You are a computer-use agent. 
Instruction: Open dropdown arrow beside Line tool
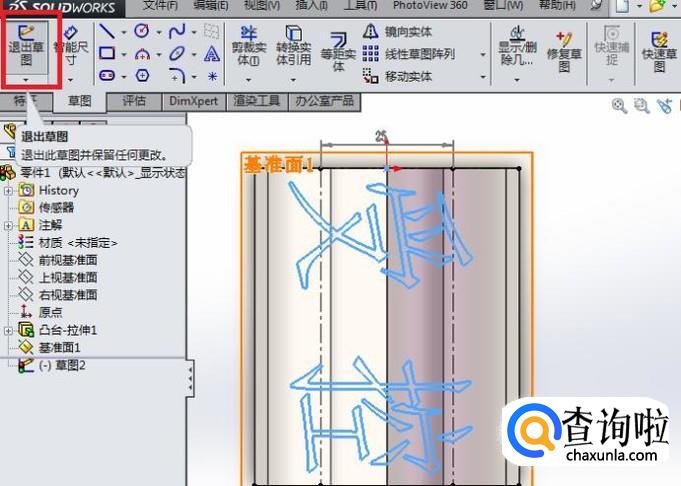click(124, 33)
